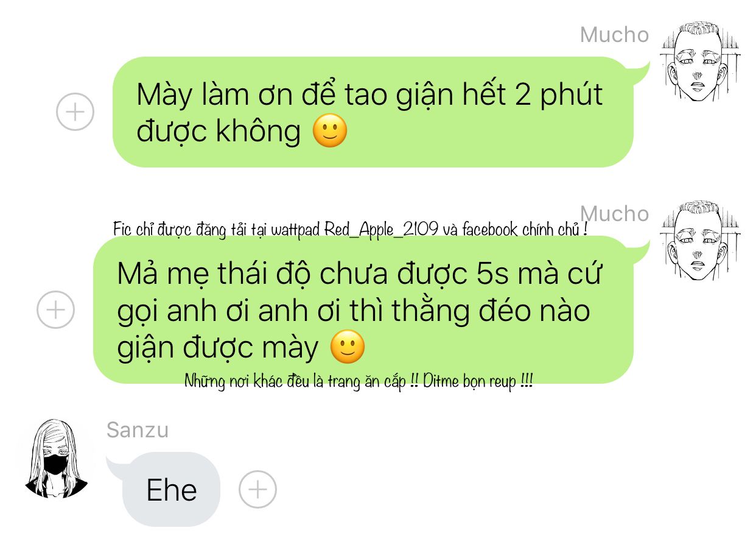Select the 'Mày làm ơn để tao giận' message bubble
Viewport: 756px width, 539px height.
(373, 112)
